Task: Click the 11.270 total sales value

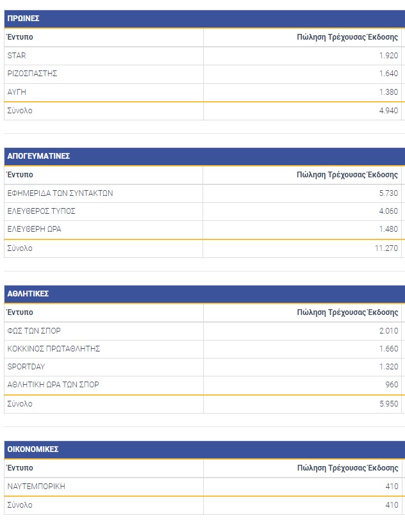Action: click(386, 248)
